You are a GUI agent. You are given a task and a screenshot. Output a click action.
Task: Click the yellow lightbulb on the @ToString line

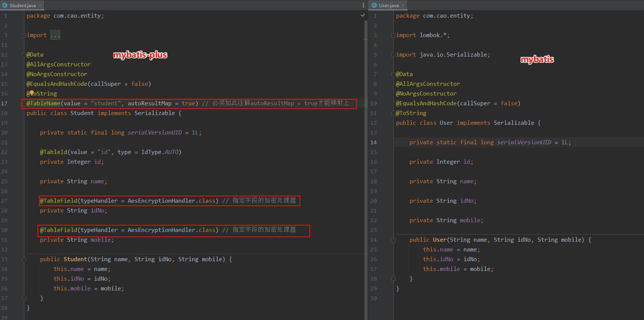point(32,93)
